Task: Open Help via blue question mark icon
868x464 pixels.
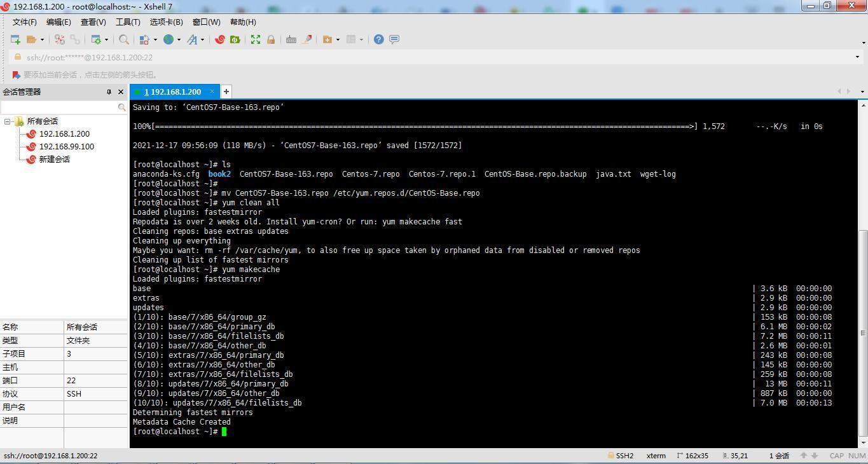Action: point(378,39)
